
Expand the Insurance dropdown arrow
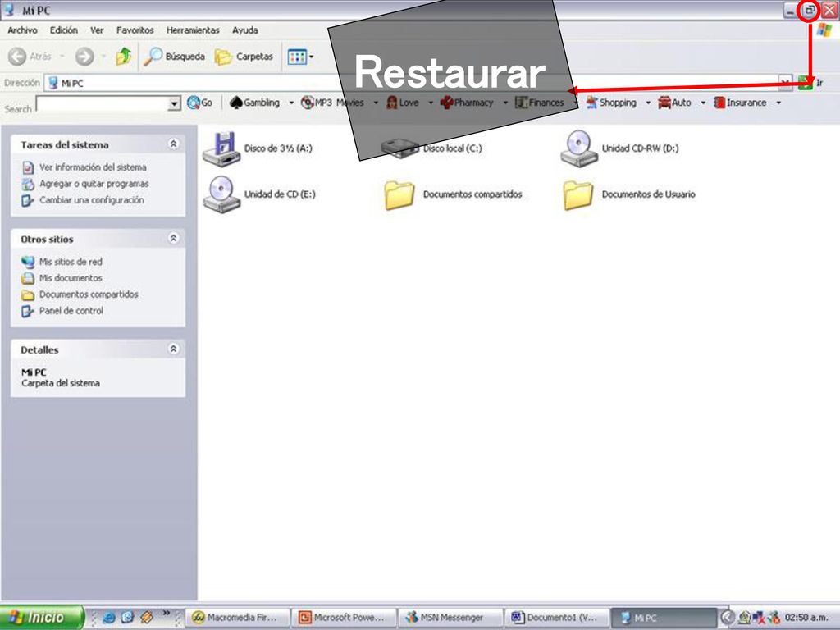tap(778, 103)
